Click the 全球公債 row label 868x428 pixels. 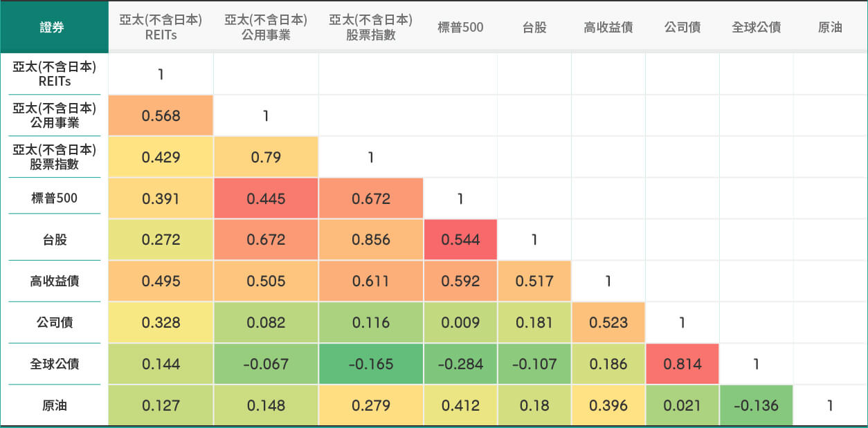[x=54, y=364]
